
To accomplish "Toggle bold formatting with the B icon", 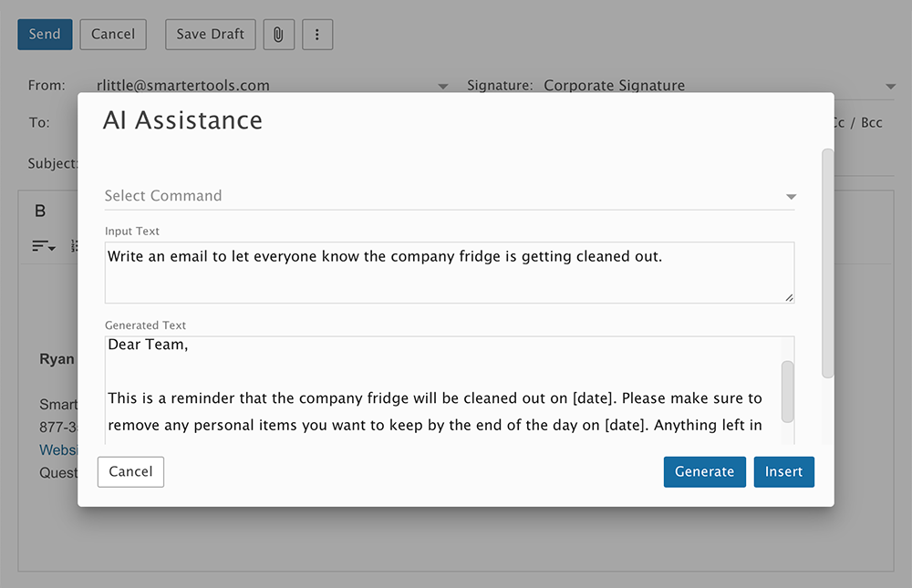I will point(40,211).
